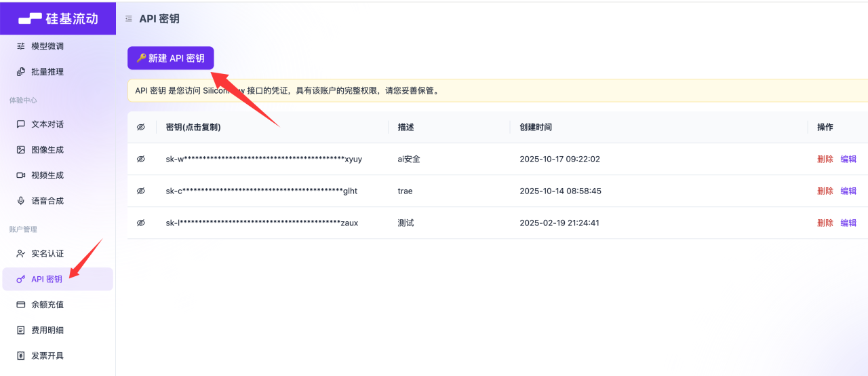Image resolution: width=868 pixels, height=376 pixels.
Task: Click the 硅基流动 logo icon
Action: (x=29, y=18)
